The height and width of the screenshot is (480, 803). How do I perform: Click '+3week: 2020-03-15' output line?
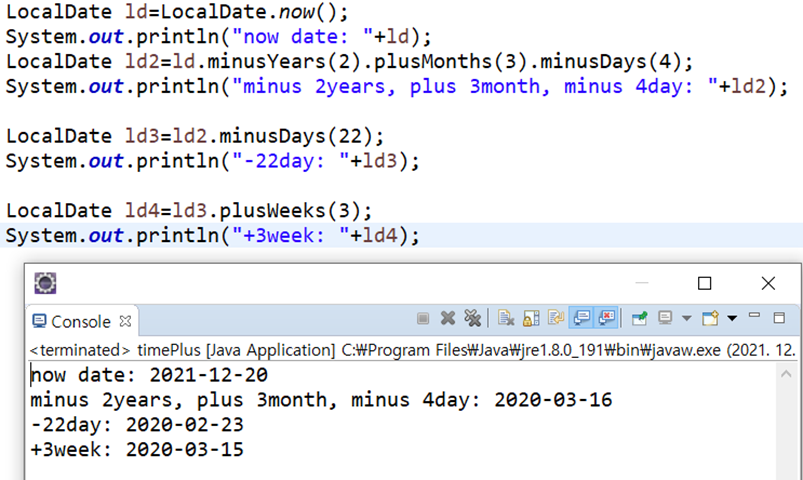pos(137,450)
